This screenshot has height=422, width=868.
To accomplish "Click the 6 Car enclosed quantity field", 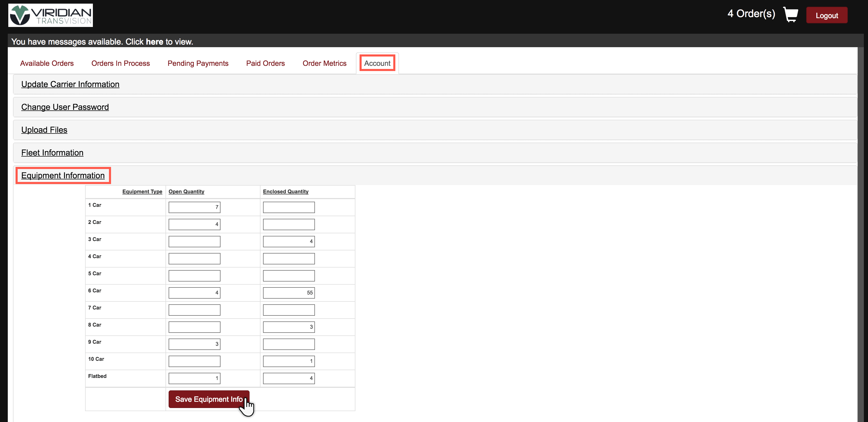I will tap(288, 293).
